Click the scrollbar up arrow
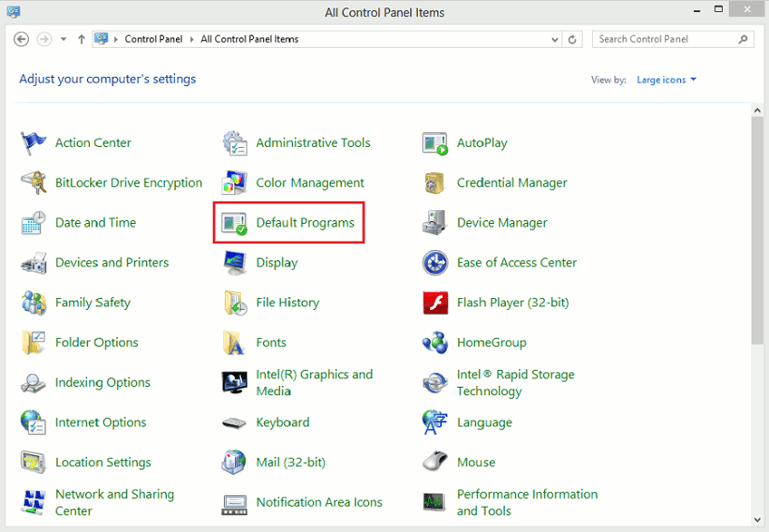Viewport: 769px width, 532px height. pos(758,111)
